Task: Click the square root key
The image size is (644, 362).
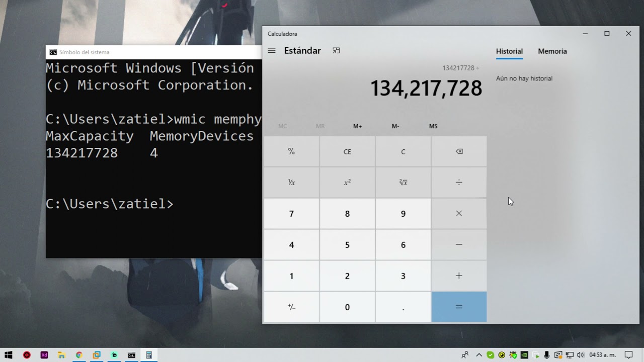Action: pos(403,182)
